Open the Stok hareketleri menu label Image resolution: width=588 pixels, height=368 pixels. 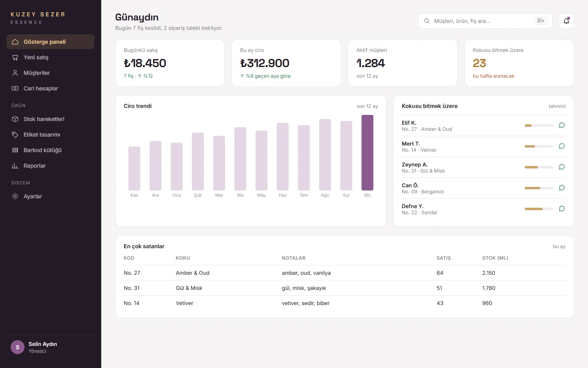click(x=44, y=119)
